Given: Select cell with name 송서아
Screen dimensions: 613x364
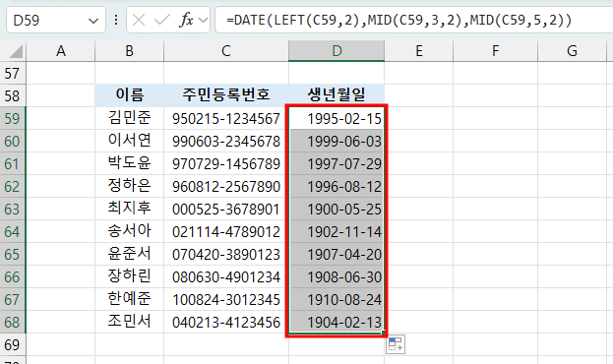Looking at the screenshot, I should click(x=130, y=231).
